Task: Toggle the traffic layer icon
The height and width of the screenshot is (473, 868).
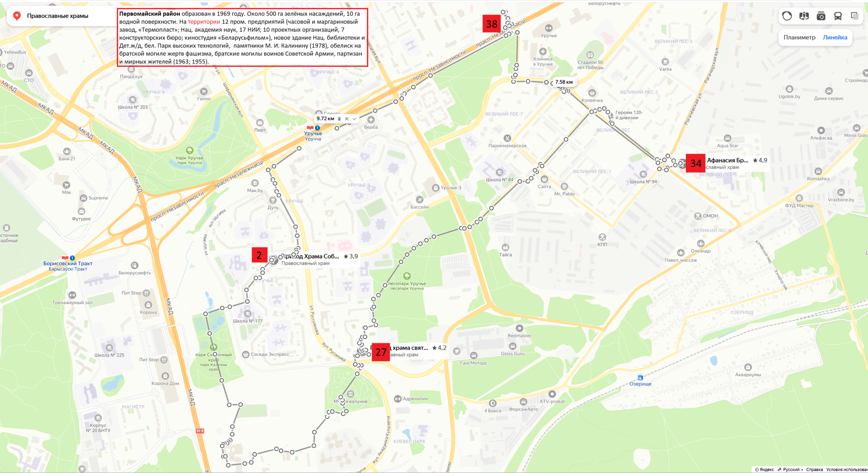Action: point(787,16)
